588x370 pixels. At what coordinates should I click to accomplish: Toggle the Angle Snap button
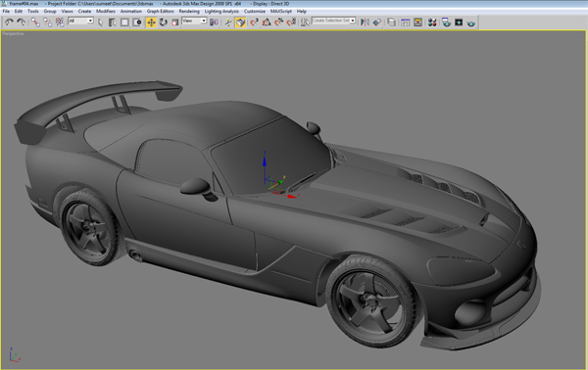pos(267,23)
